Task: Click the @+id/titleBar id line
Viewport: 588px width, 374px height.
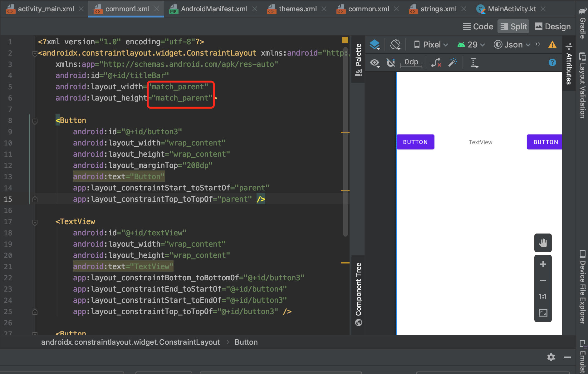Action: [112, 76]
